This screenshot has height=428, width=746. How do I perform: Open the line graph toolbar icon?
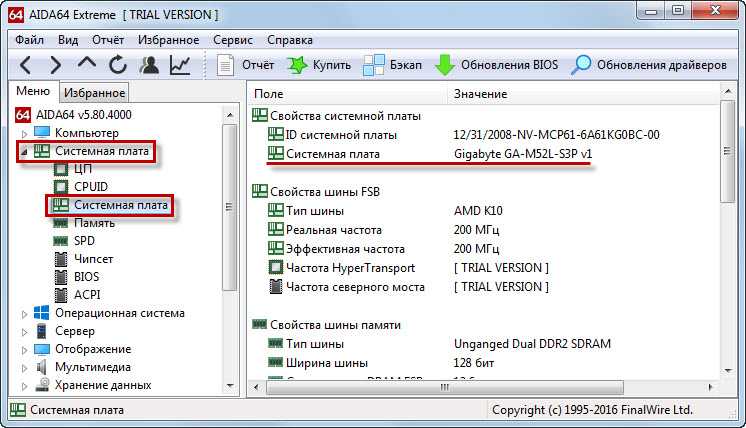180,65
